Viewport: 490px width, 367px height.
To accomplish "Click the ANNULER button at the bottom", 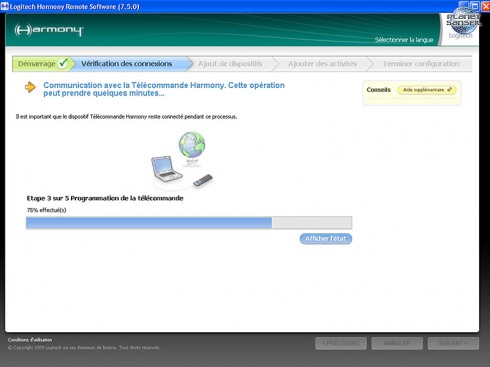I will pos(397,343).
